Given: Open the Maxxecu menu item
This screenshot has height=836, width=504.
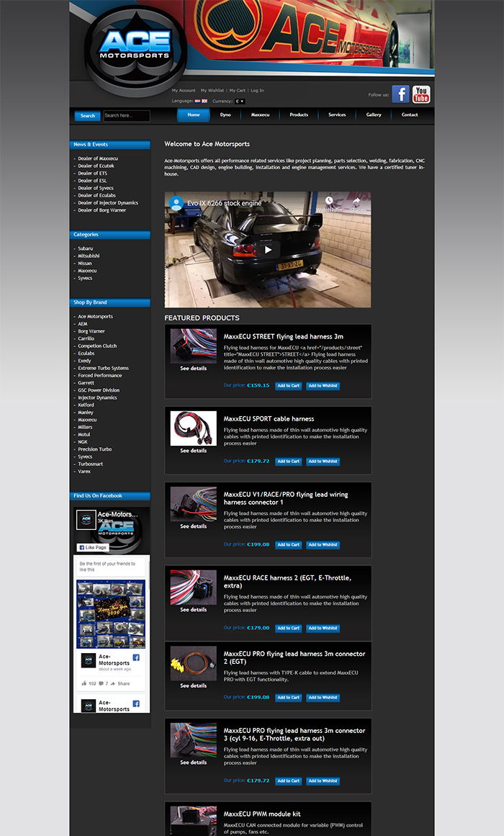Looking at the screenshot, I should click(260, 114).
